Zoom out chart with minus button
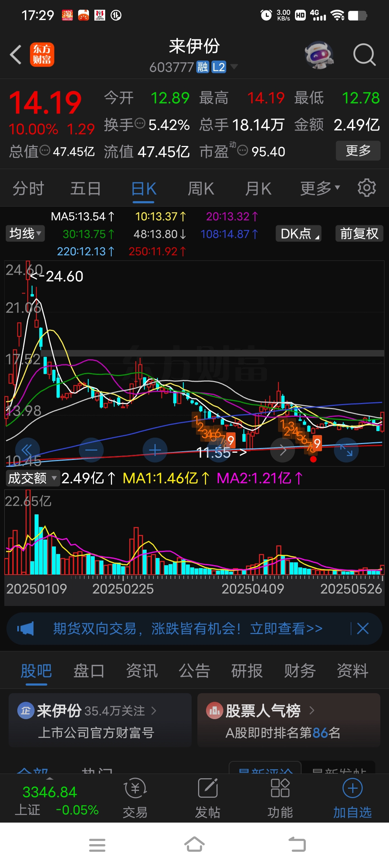Viewport: 389px width, 868px height. click(x=91, y=450)
